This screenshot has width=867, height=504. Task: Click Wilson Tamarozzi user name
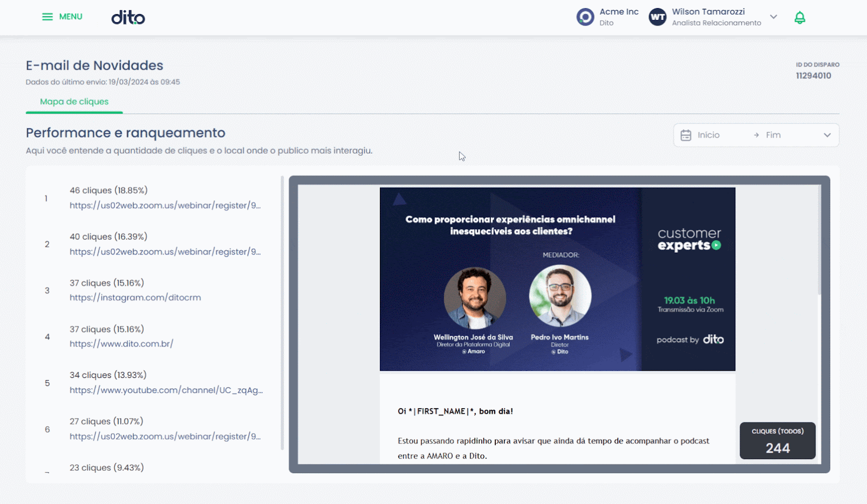(708, 12)
